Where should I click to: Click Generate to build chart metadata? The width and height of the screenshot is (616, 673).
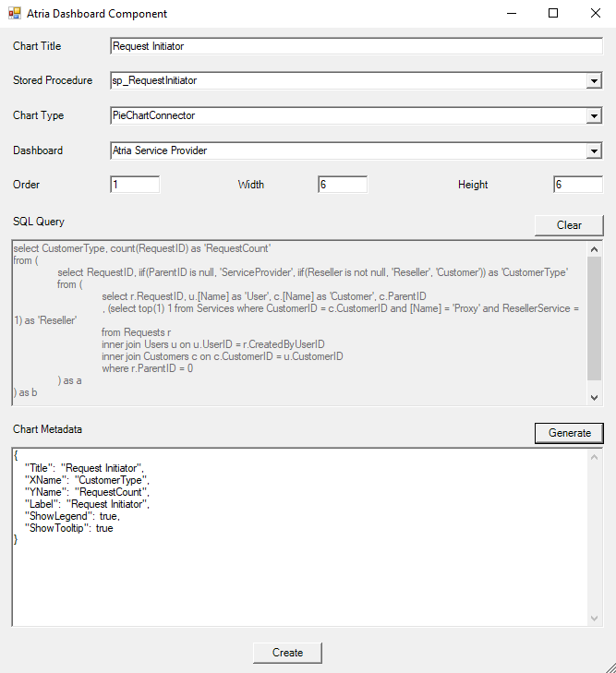coord(569,433)
